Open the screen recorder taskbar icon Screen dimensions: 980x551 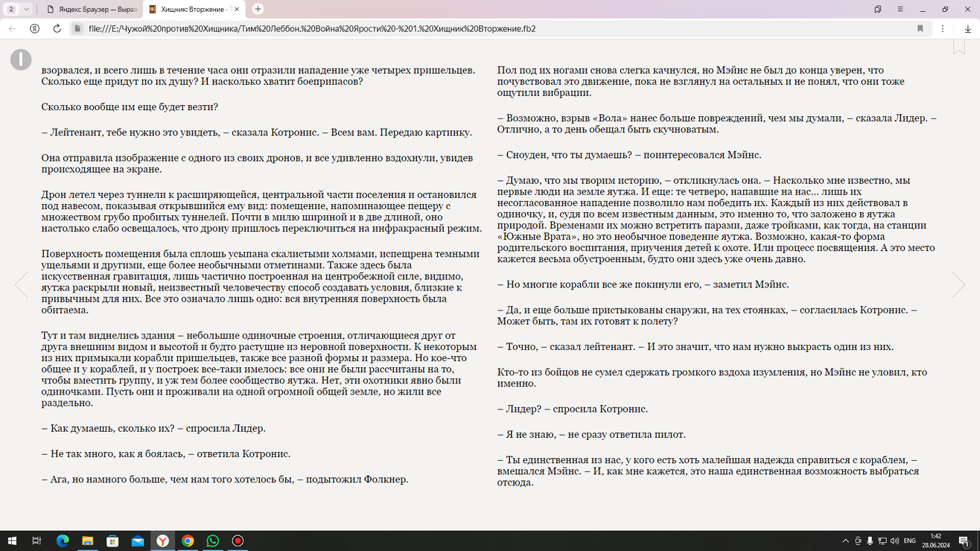238,541
